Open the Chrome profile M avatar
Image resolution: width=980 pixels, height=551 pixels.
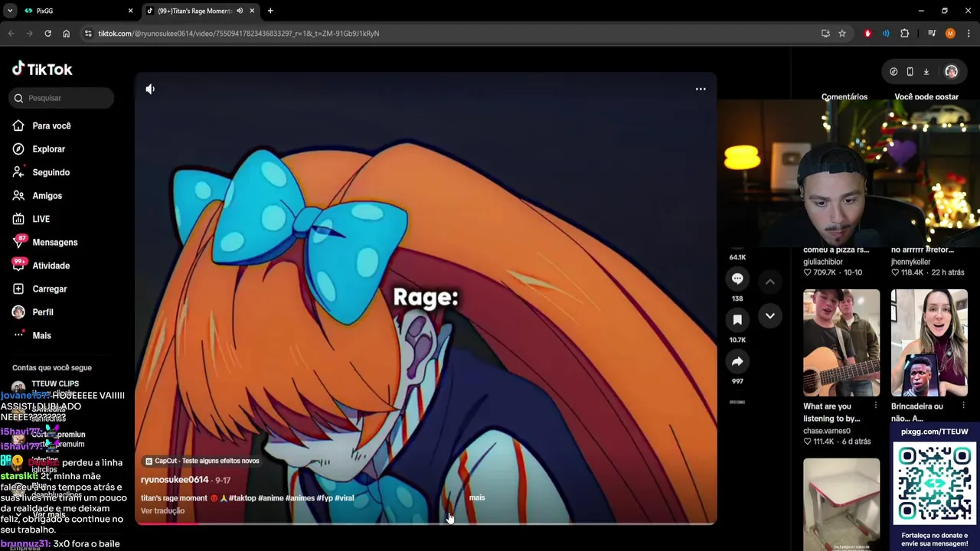950,34
